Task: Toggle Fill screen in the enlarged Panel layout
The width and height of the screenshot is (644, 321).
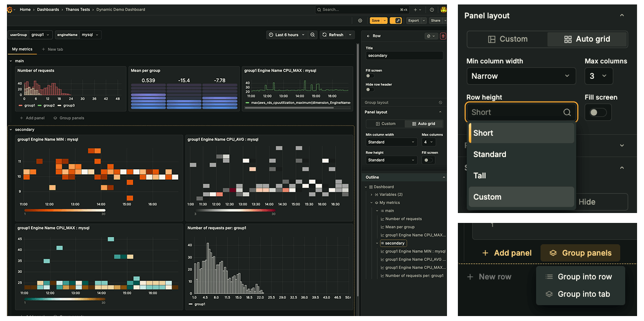Action: (x=597, y=112)
